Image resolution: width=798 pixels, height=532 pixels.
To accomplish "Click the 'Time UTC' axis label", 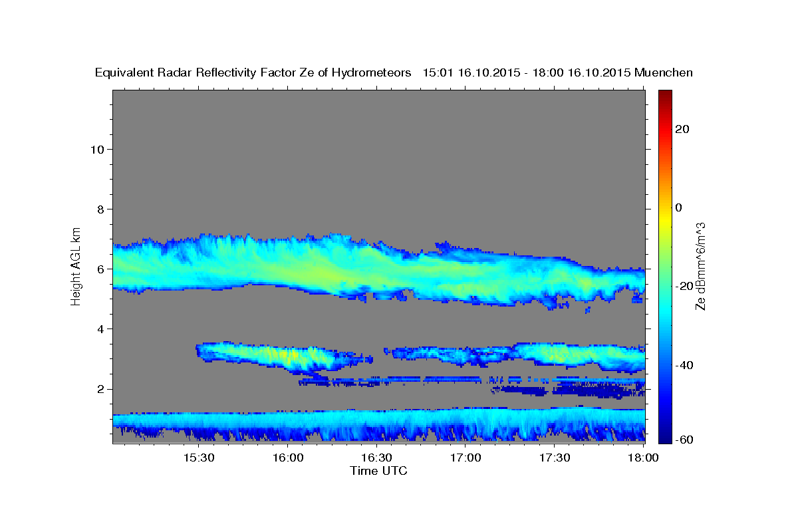I will pos(378,471).
